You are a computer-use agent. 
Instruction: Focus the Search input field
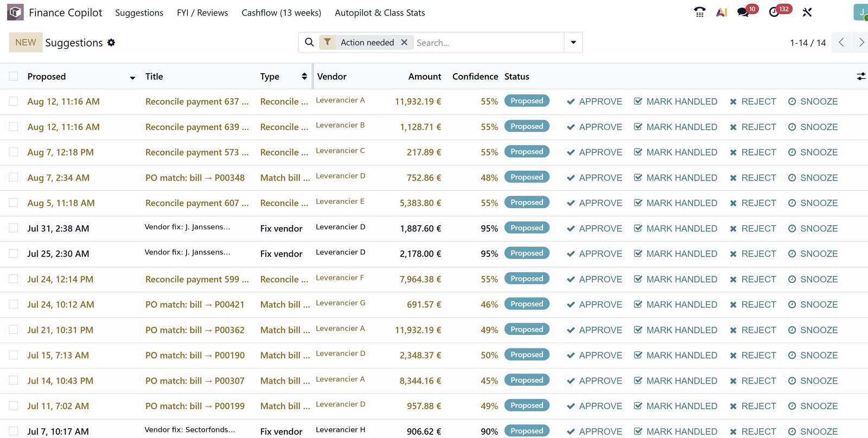point(488,42)
